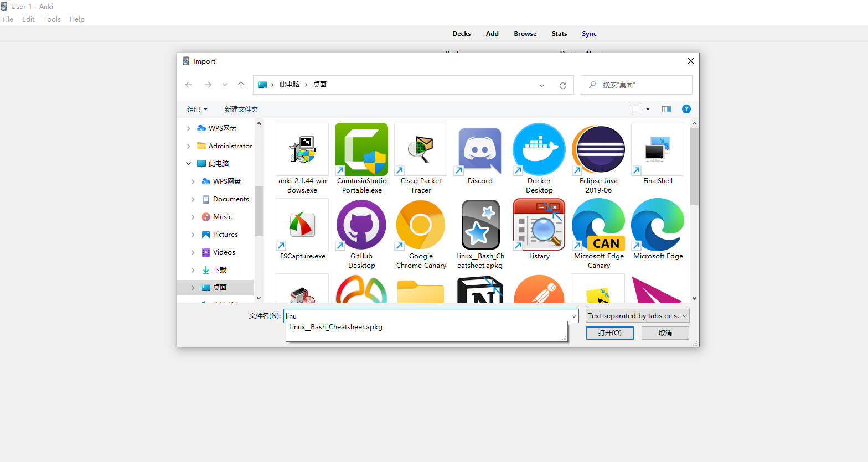This screenshot has height=462, width=868.
Task: Open Add in Anki toolbar
Action: click(492, 34)
